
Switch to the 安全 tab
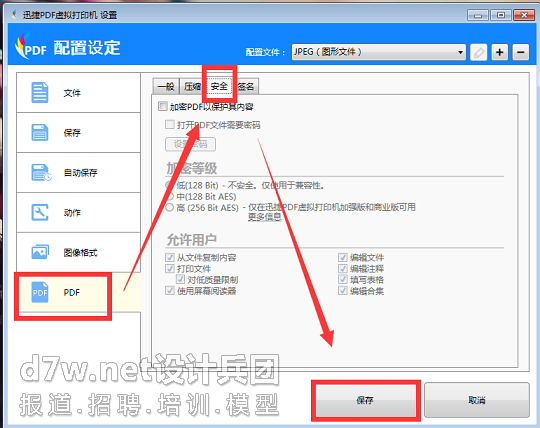219,86
